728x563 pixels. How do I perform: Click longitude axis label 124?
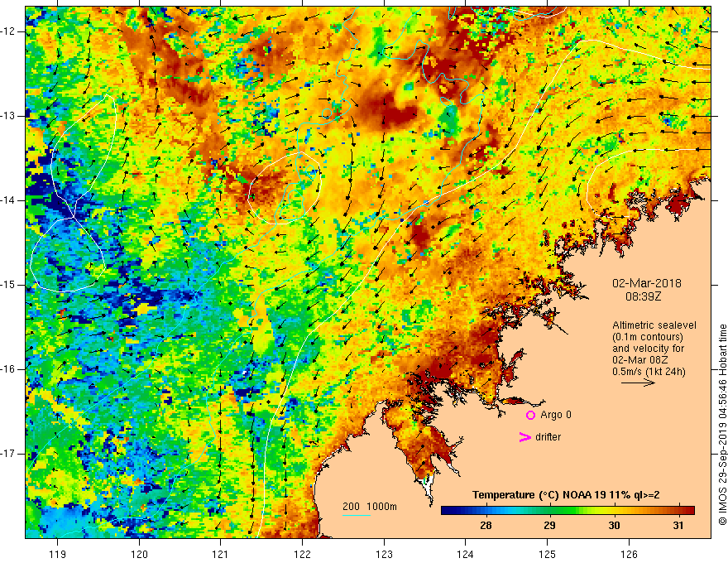(466, 554)
